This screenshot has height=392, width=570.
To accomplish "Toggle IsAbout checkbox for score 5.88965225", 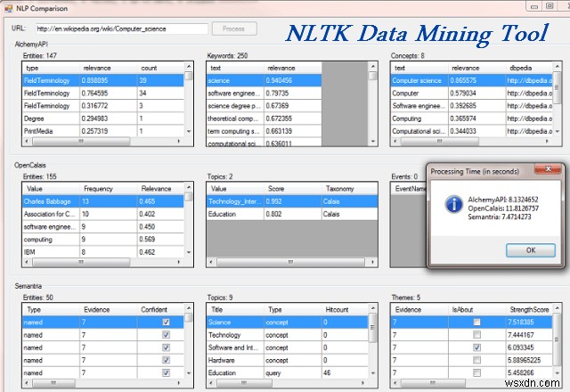I will 476,360.
